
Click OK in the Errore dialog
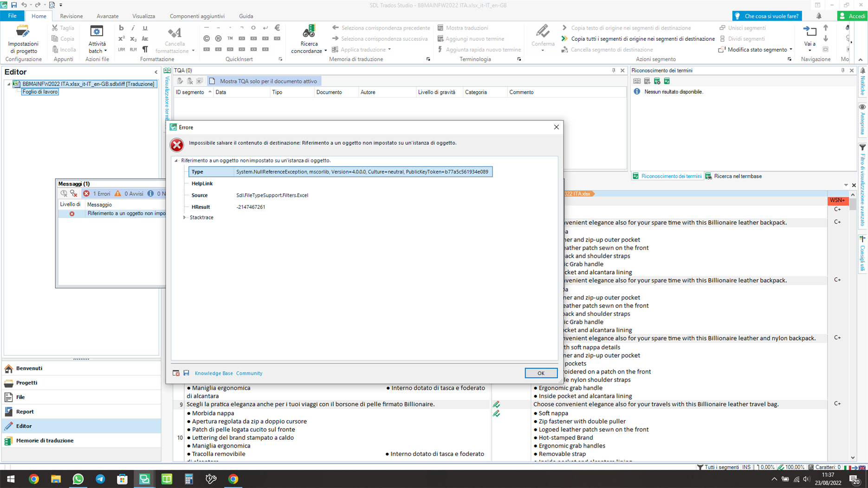pyautogui.click(x=541, y=373)
